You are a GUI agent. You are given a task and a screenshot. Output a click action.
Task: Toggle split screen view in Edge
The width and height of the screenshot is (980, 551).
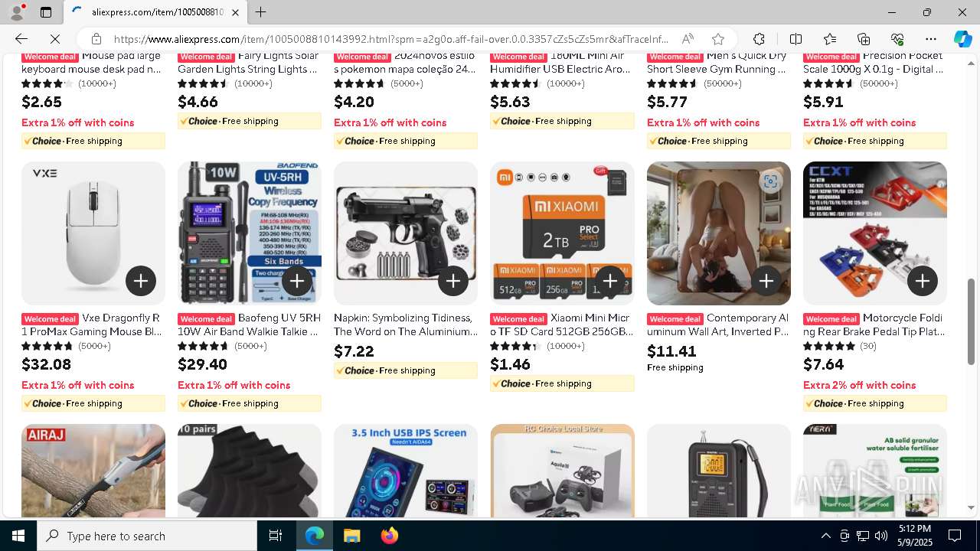click(795, 39)
